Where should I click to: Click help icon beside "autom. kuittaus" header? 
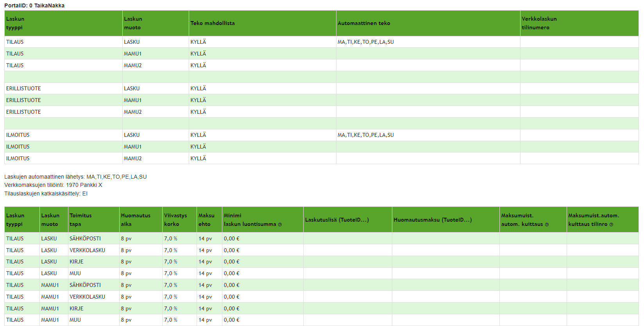547,225
